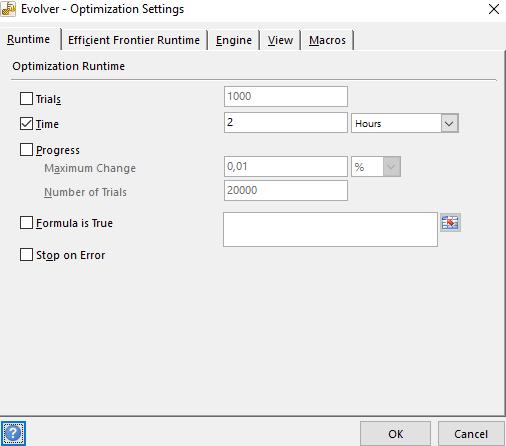This screenshot has width=506, height=446.
Task: Click the Cancel button
Action: 471,434
